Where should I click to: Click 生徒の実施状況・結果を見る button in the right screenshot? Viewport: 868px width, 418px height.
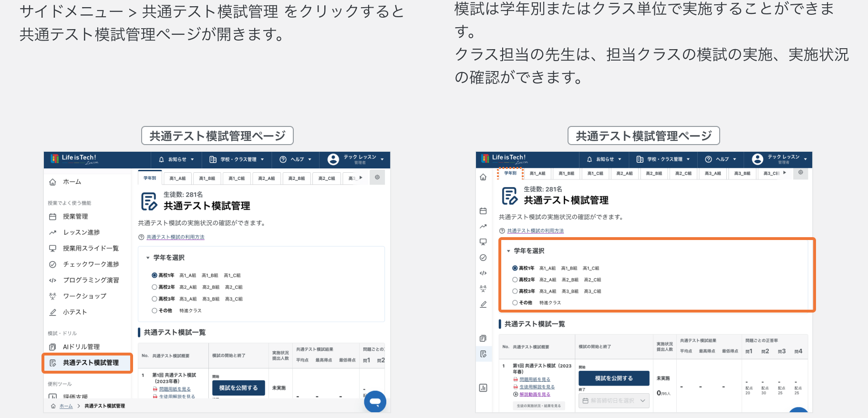539,406
